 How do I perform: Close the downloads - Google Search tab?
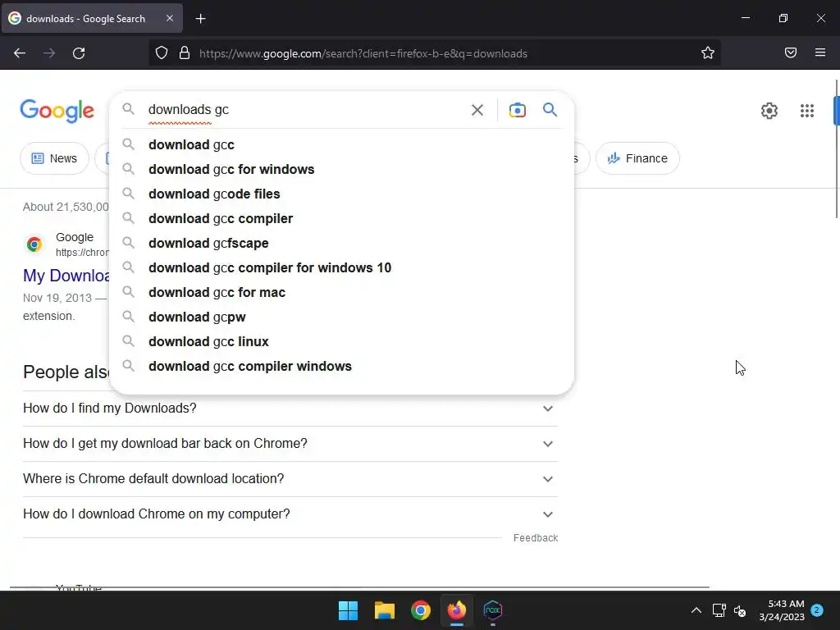coord(170,18)
